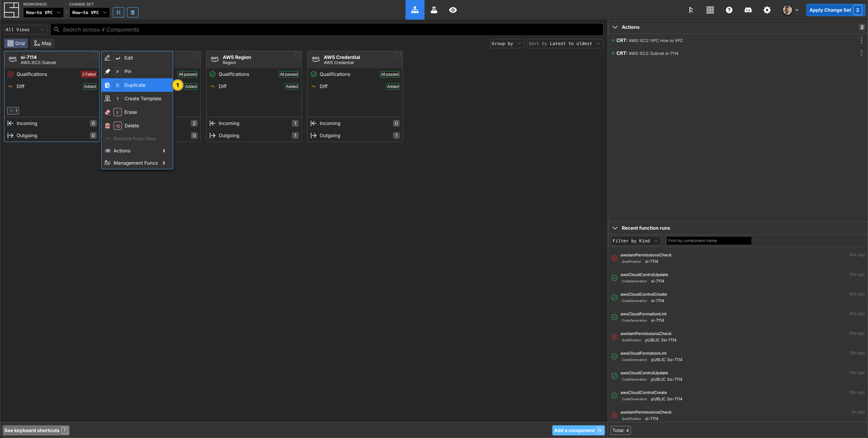Click the Search across 4 Components field
The width and height of the screenshot is (868, 438).
[326, 30]
